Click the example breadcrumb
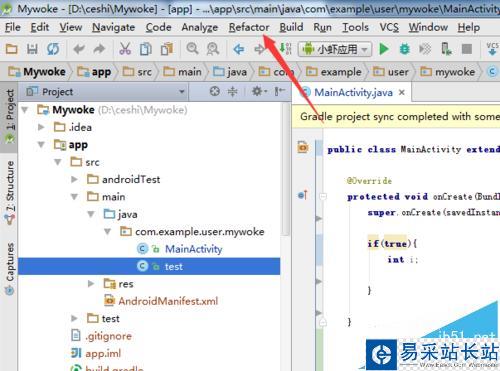 334,72
